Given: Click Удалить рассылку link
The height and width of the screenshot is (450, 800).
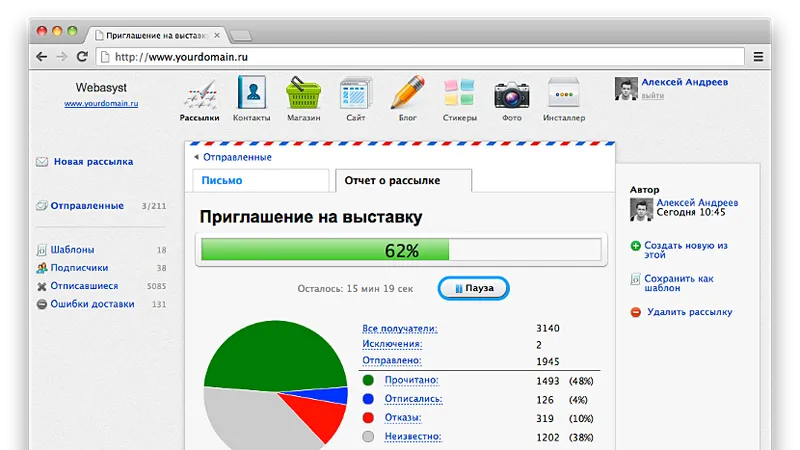Looking at the screenshot, I should [689, 312].
